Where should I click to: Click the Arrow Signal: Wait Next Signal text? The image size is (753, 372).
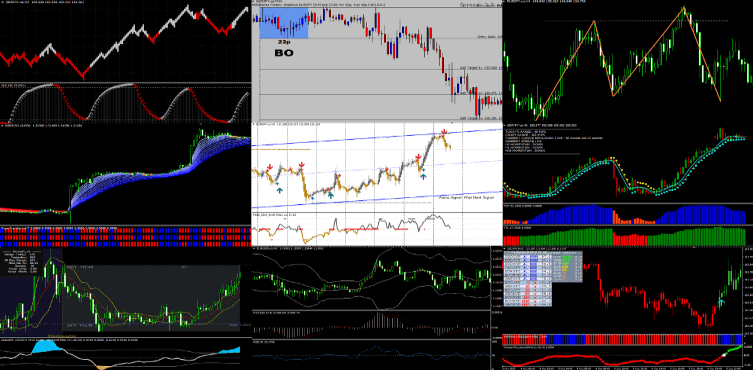(466, 197)
